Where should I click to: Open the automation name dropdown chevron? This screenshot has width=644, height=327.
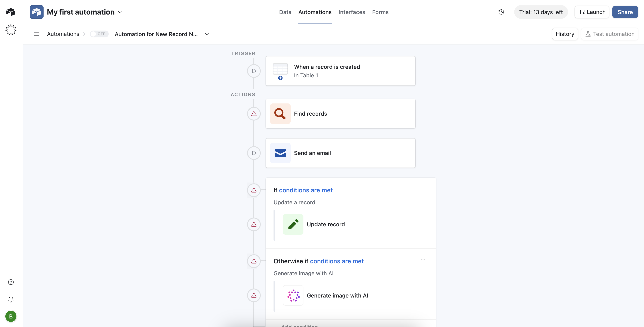click(207, 34)
